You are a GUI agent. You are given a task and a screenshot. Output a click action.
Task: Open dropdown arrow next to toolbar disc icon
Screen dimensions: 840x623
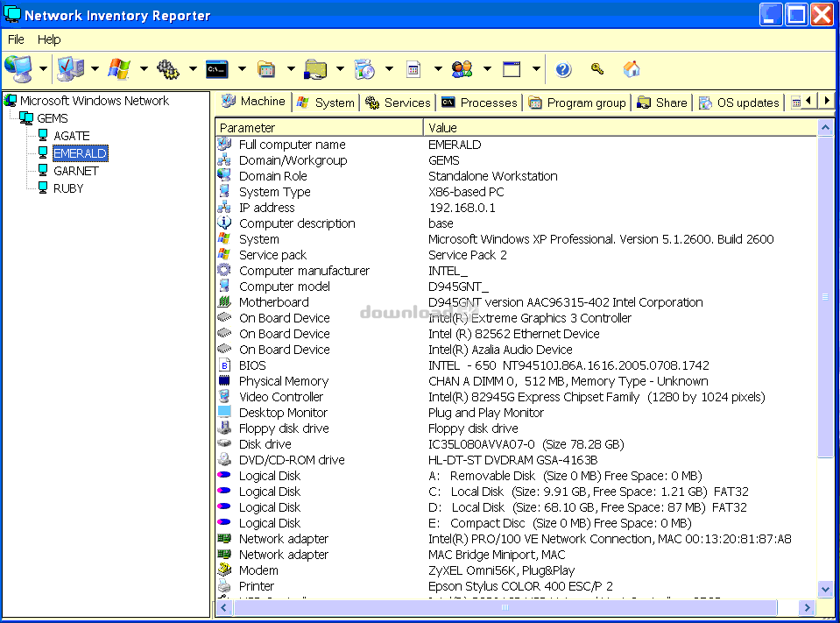click(389, 68)
